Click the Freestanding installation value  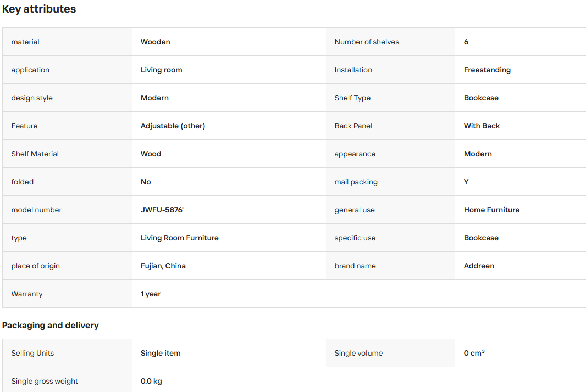click(487, 70)
